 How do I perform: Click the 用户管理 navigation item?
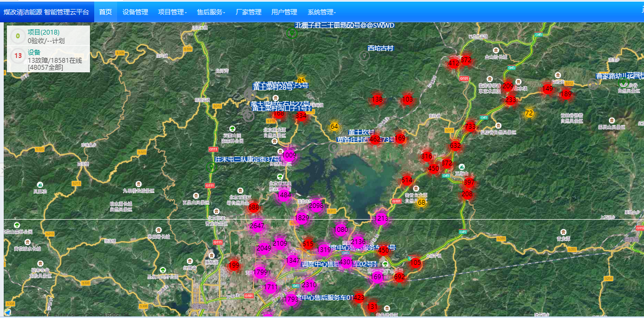(284, 12)
